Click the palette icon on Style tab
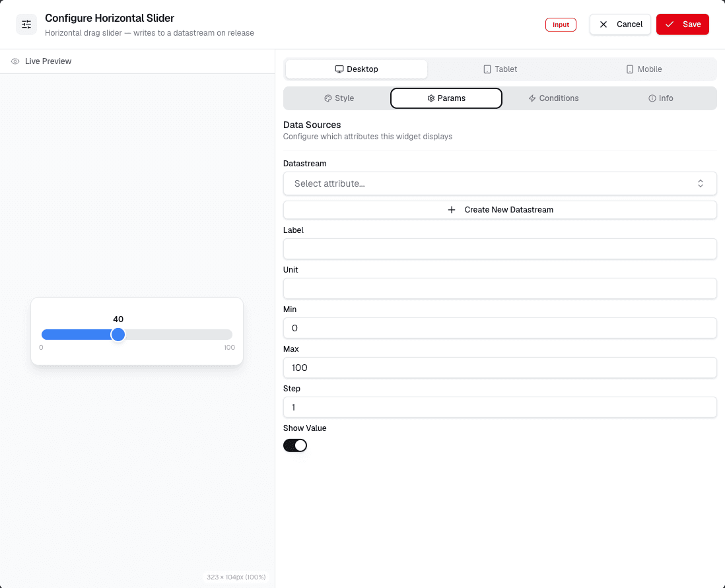The height and width of the screenshot is (588, 725). [328, 98]
